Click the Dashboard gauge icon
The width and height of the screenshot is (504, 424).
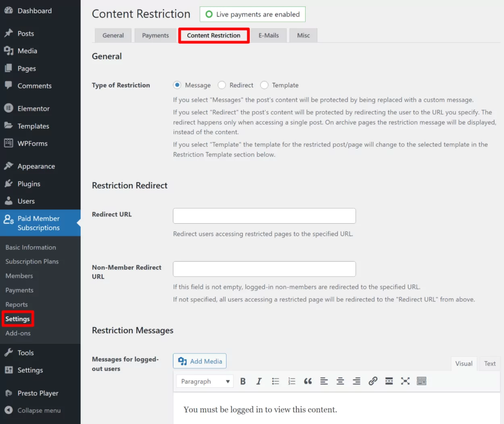coord(8,11)
